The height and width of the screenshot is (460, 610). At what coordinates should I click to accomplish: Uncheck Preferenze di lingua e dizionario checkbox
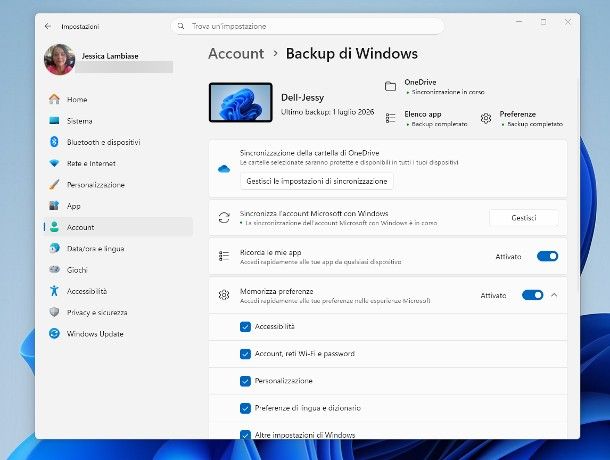[245, 408]
